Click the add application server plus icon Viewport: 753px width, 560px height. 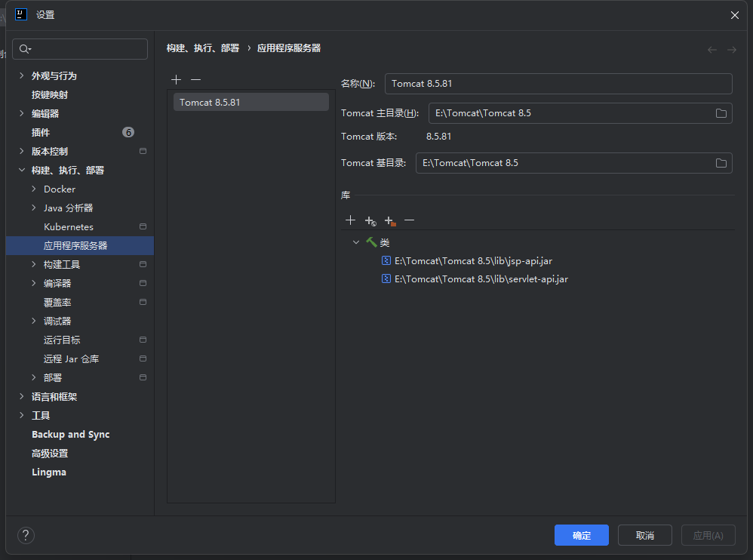coord(176,79)
